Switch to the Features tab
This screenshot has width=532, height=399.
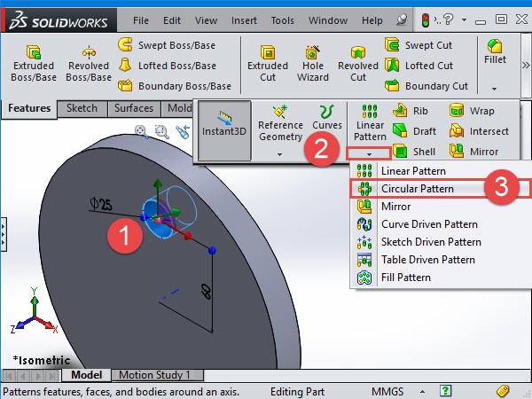click(29, 108)
